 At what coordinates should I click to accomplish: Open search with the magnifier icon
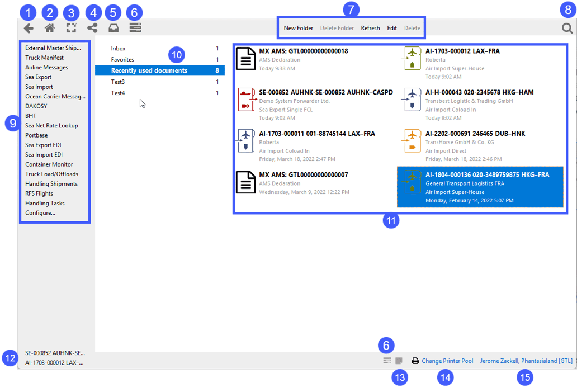567,28
